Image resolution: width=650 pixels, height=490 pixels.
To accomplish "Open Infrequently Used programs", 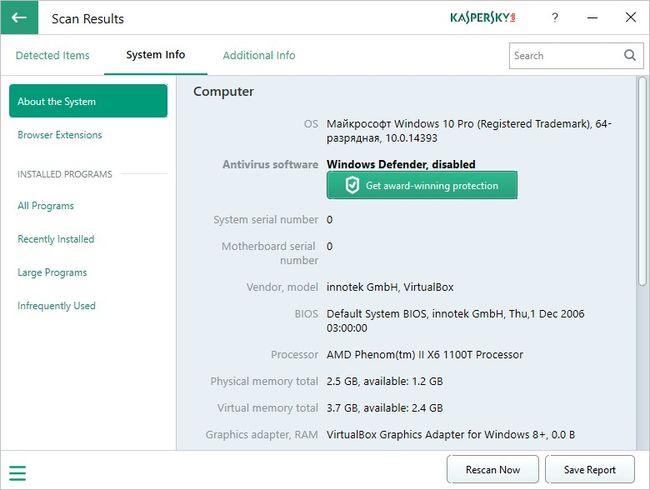I will pos(56,306).
